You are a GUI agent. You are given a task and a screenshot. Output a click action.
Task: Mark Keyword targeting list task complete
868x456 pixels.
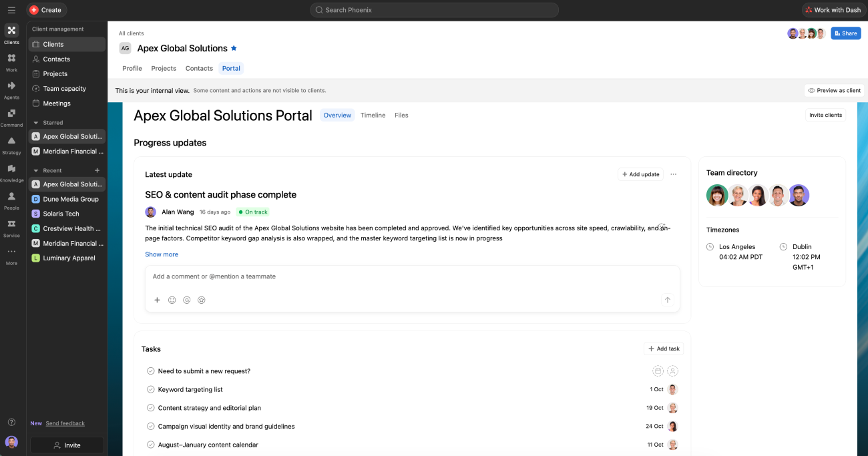(x=151, y=389)
